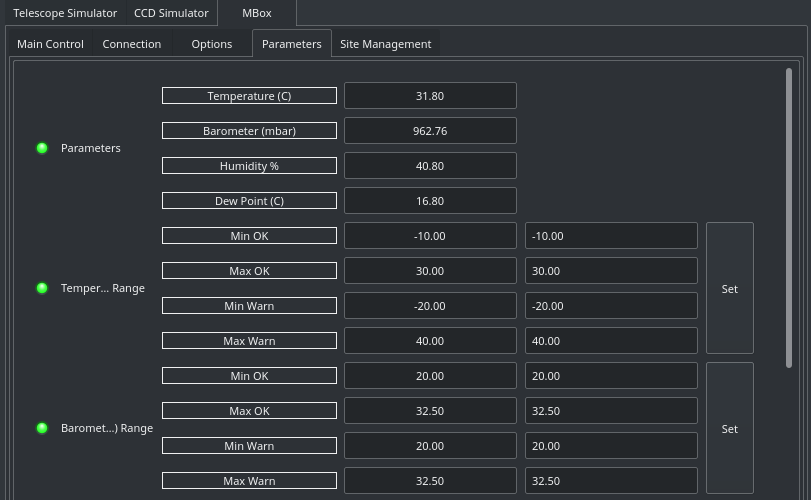
Task: Open the Connection tab
Action: pos(132,44)
